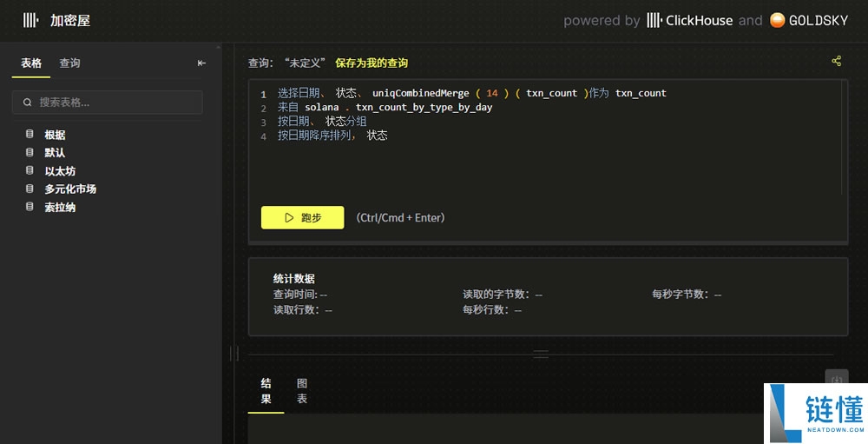Viewport: 868px width, 444px height.
Task: Click the magnifier icon in table search
Action: (x=28, y=103)
